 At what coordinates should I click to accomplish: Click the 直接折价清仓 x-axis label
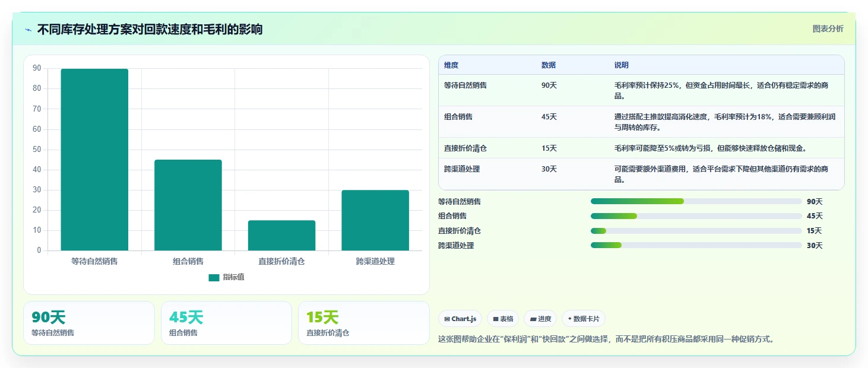(281, 261)
